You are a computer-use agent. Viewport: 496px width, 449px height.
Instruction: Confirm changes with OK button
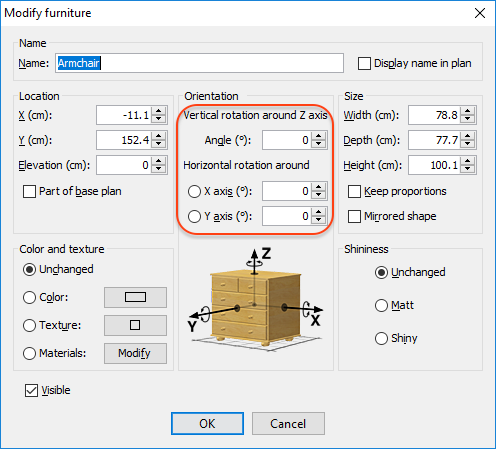click(x=207, y=423)
